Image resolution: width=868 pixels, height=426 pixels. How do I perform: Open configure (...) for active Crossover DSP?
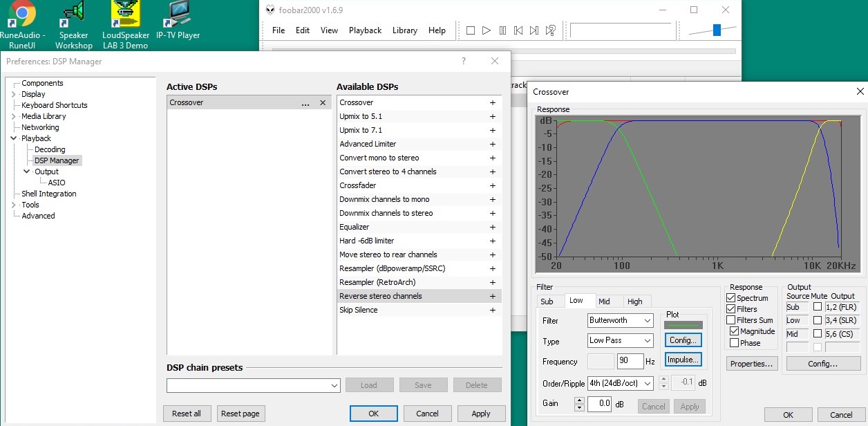click(305, 103)
